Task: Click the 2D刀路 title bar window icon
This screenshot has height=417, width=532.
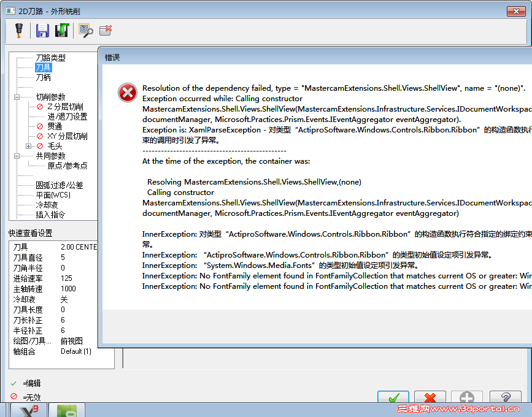Action: 10,11
